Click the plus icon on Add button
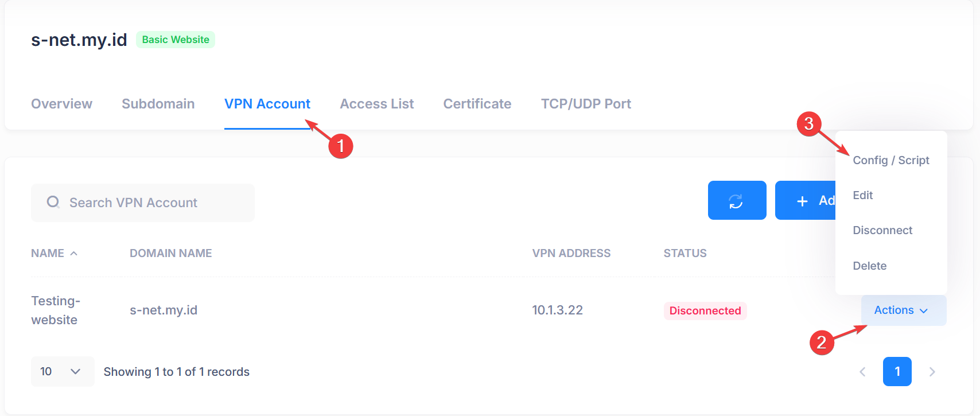Screen dimensions: 980x416 click(802, 201)
